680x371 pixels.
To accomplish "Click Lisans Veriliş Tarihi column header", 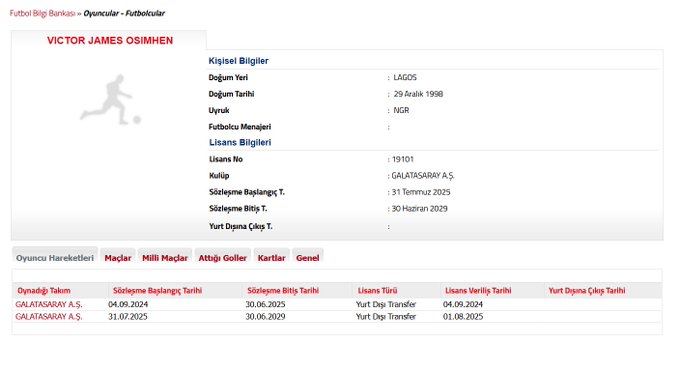I will tap(478, 291).
